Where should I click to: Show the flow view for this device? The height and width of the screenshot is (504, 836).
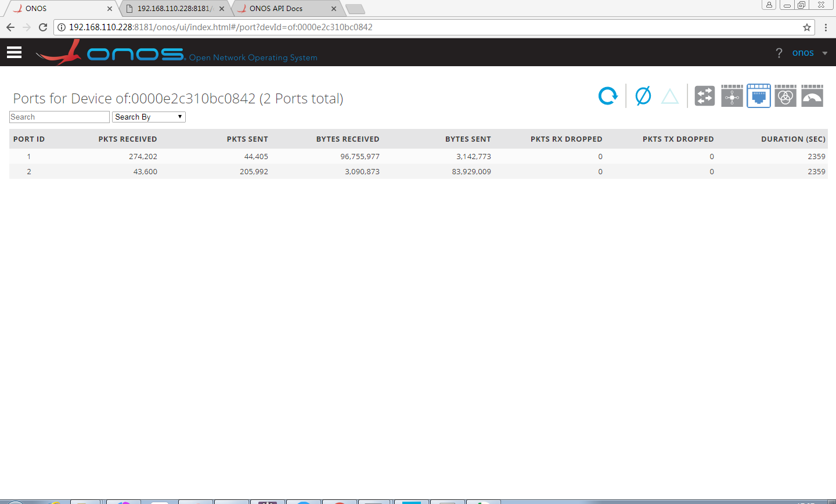(x=732, y=96)
